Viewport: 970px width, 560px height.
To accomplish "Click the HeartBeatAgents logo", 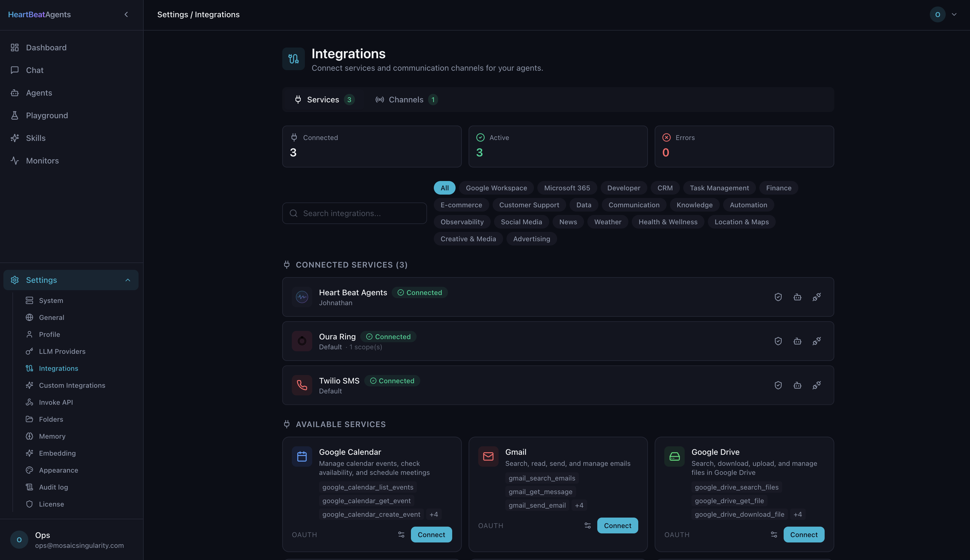I will 39,15.
